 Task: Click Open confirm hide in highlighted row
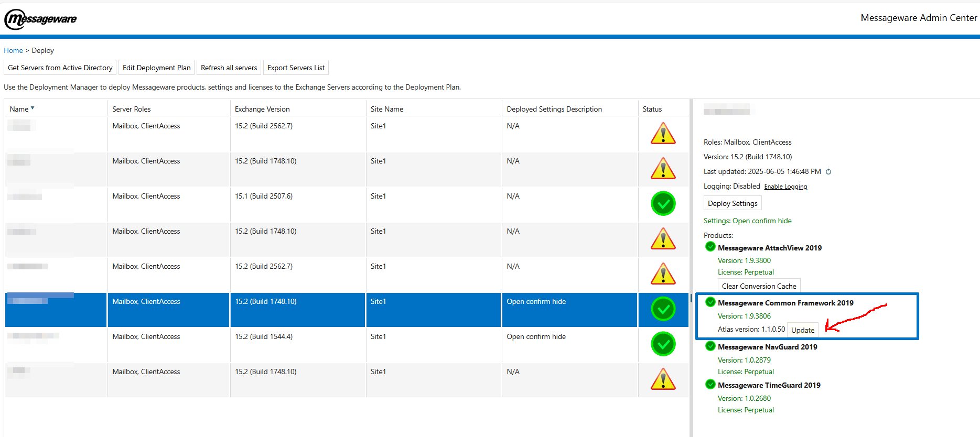(536, 301)
